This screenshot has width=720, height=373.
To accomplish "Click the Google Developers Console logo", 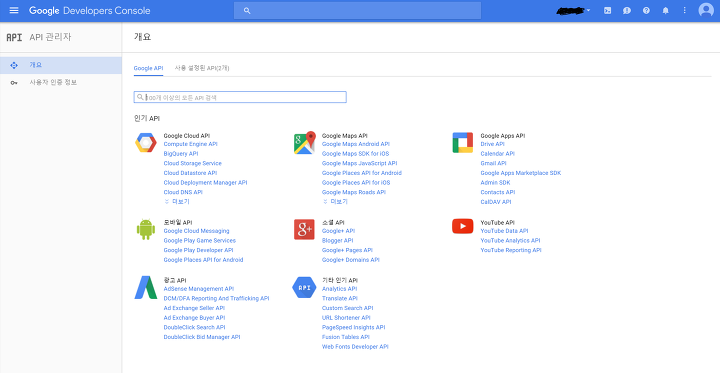I will click(x=90, y=11).
